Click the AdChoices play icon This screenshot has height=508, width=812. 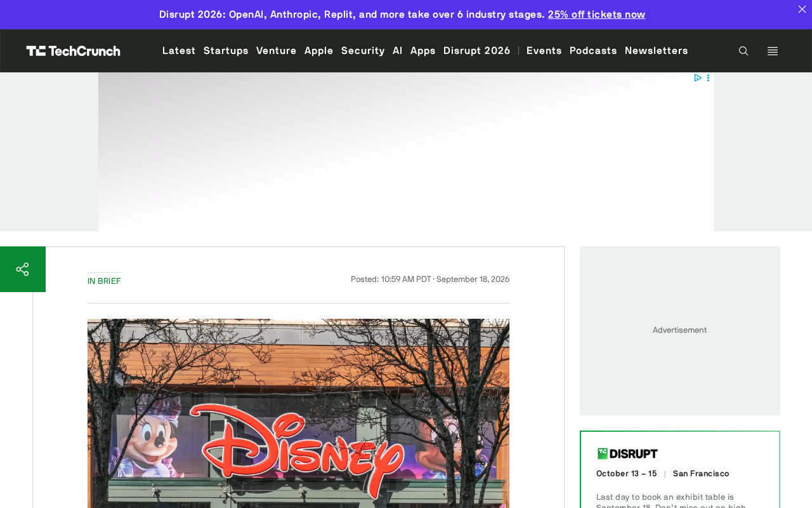(x=698, y=77)
